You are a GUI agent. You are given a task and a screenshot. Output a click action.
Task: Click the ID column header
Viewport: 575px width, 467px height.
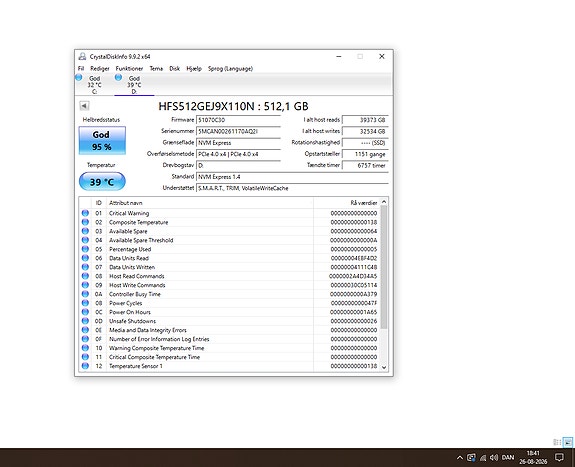pyautogui.click(x=99, y=203)
